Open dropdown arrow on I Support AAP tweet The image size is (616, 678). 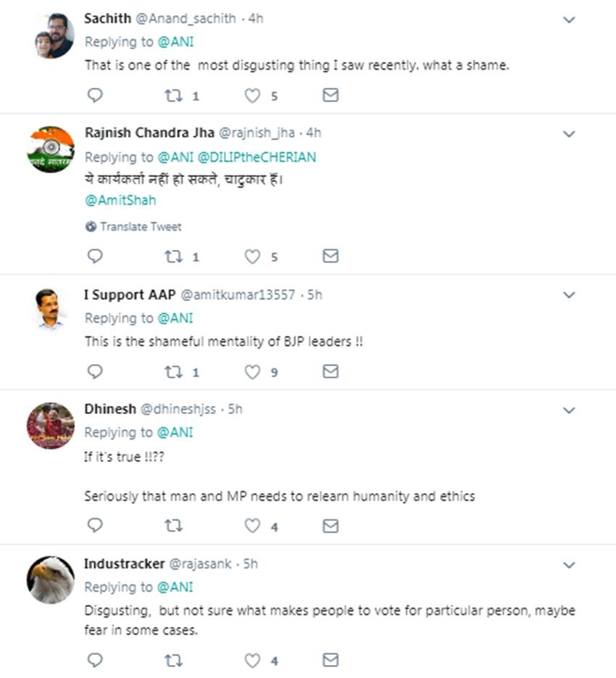click(x=570, y=295)
